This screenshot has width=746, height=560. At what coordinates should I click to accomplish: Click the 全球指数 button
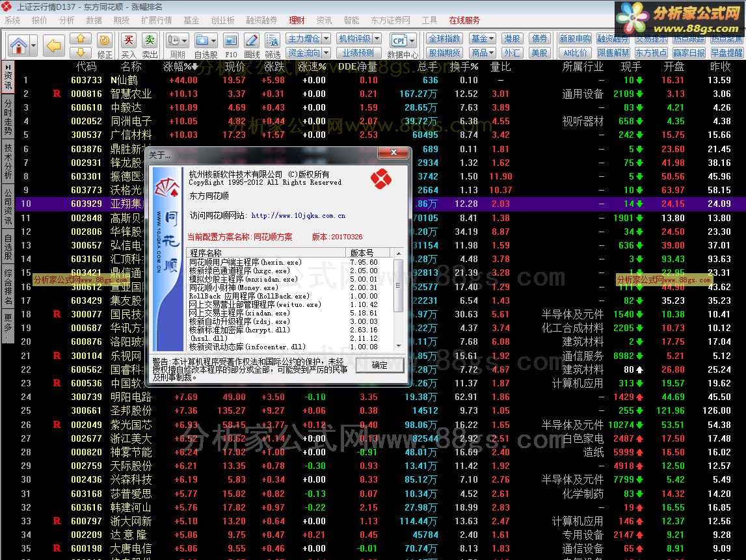(444, 38)
